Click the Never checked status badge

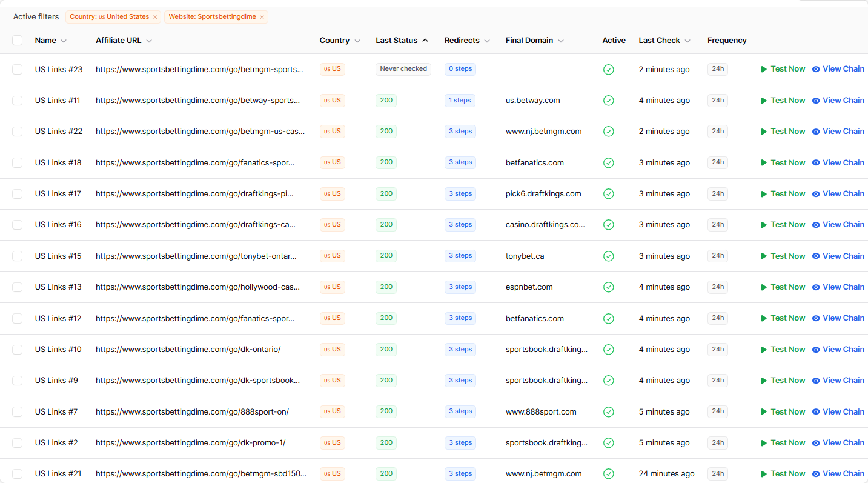coord(403,69)
